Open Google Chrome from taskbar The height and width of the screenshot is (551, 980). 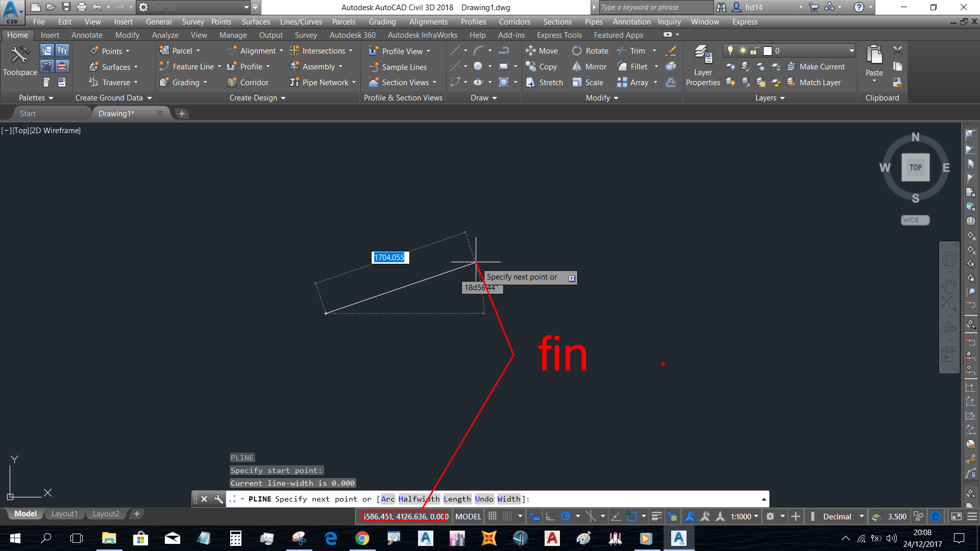362,538
